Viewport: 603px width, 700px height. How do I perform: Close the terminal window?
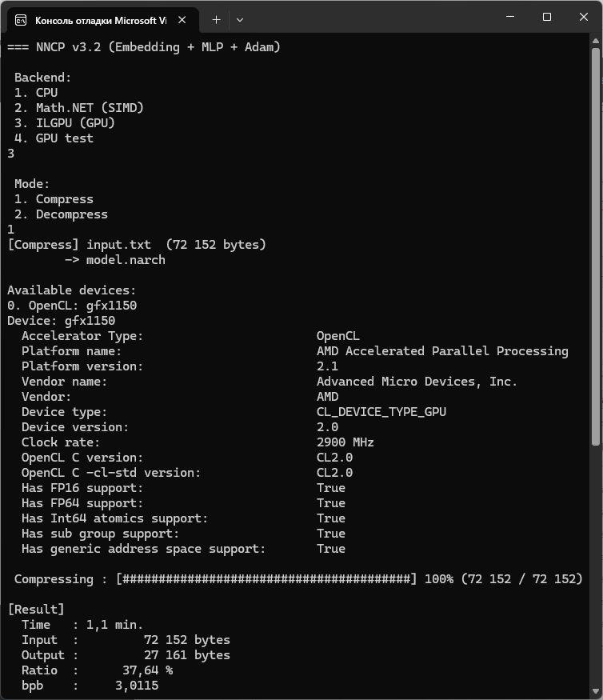(583, 17)
